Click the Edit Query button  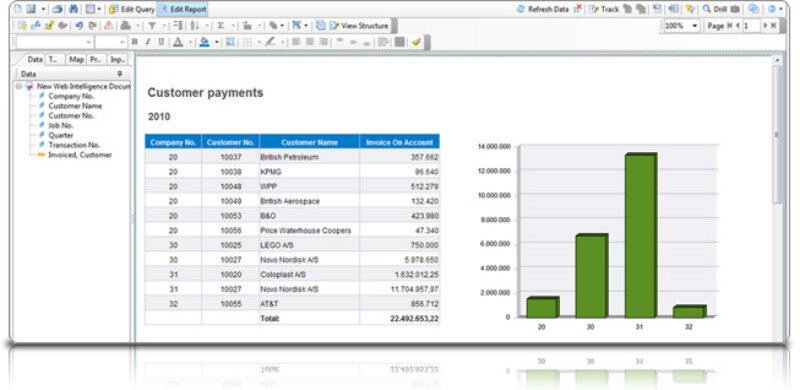131,9
